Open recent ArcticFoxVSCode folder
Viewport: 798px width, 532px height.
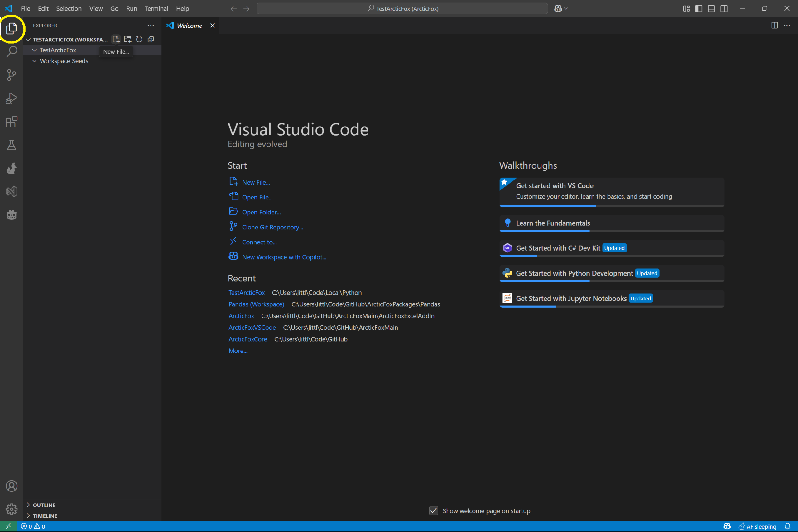(252, 328)
